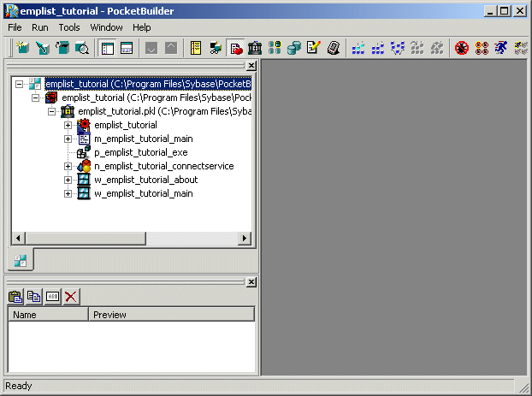Click the Workspace tab below the tree
The width and height of the screenshot is (532, 396).
[21, 260]
